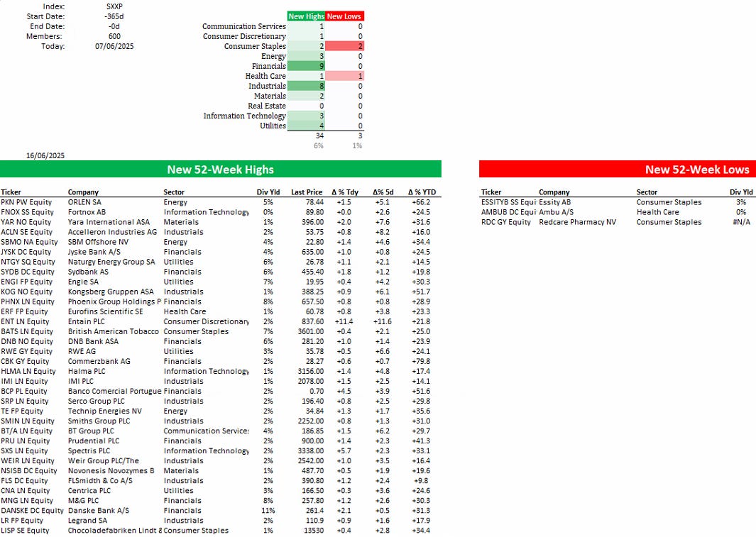Click ticker FNOX SS Equity
Viewport: 756px width, 537px height.
point(27,212)
